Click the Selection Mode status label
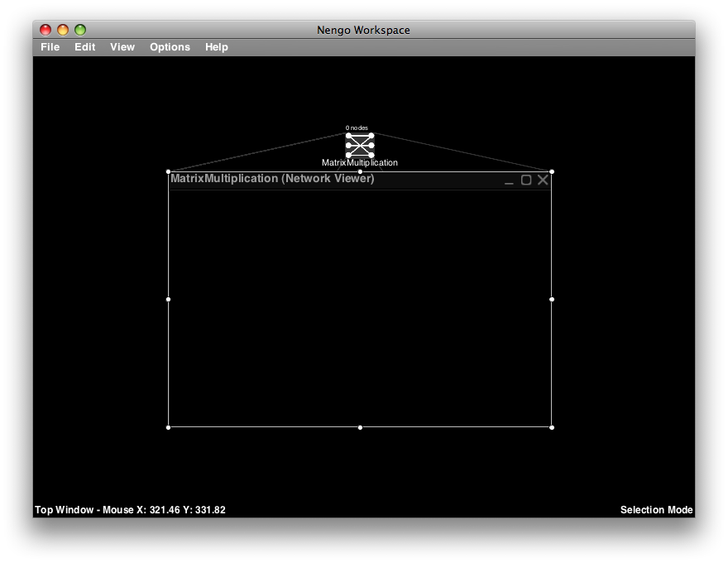728x563 pixels. (x=656, y=509)
